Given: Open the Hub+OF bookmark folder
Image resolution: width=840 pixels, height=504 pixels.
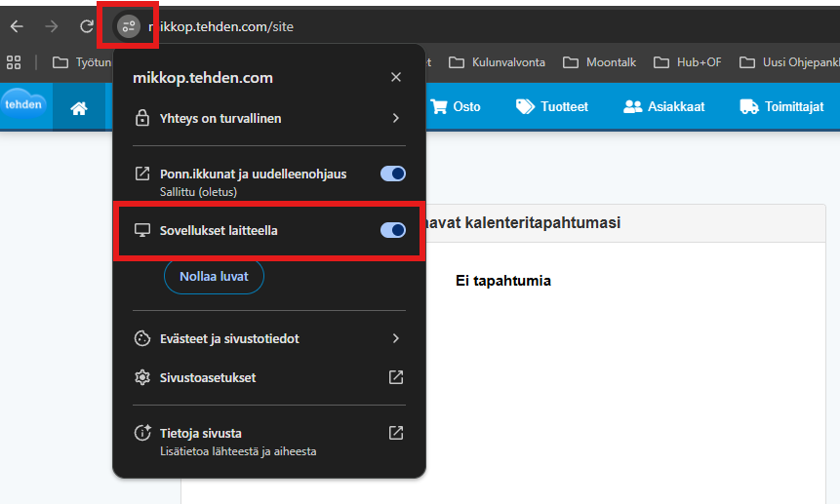Looking at the screenshot, I should (688, 62).
